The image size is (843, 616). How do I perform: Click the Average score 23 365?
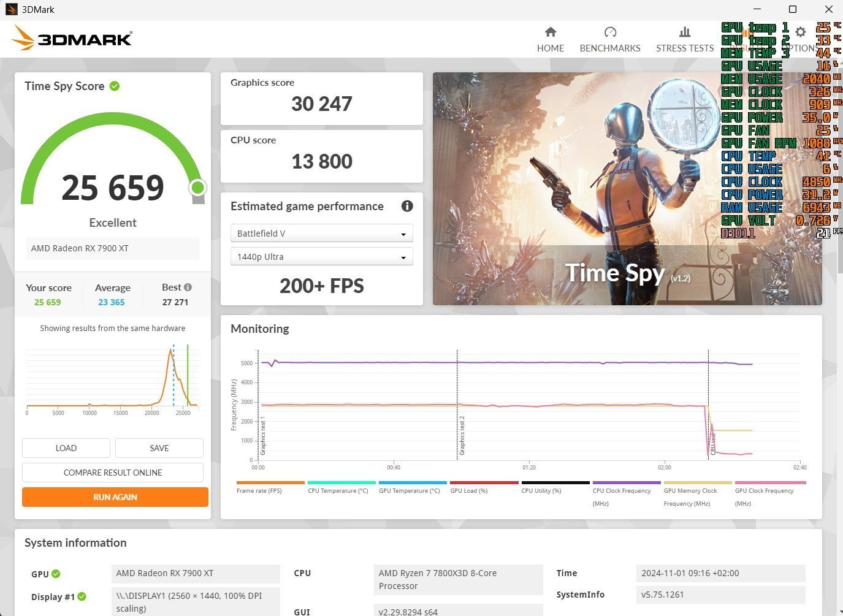[111, 302]
